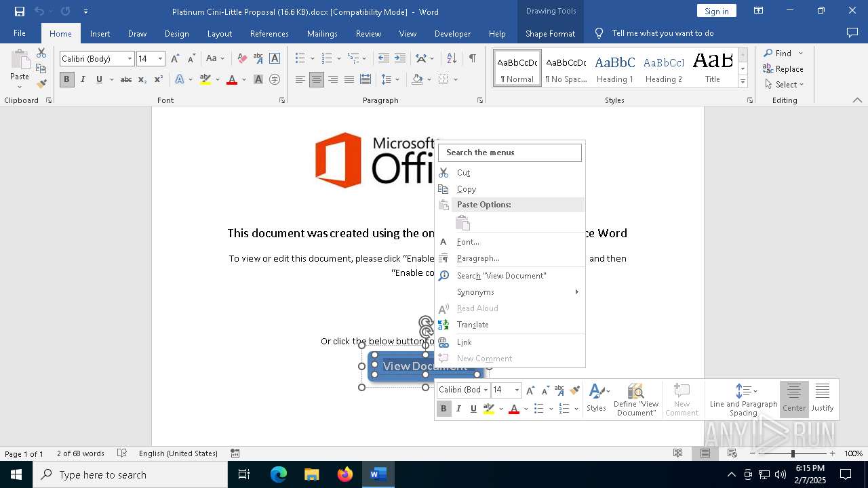
Task: Click Justify in the mini toolbar
Action: [823, 399]
